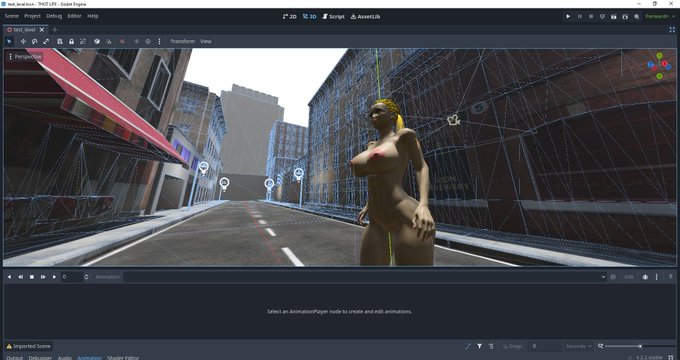
Task: Open the Animation tools menu button
Action: tap(107, 277)
